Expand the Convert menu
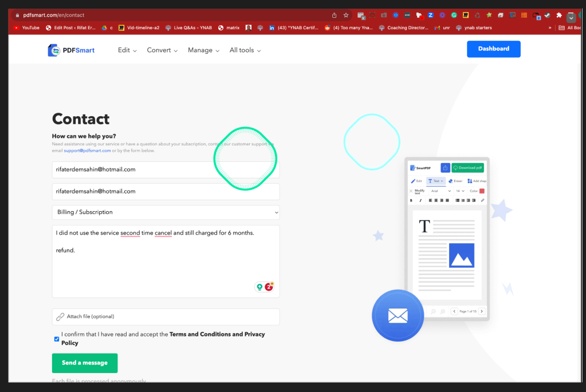 click(x=162, y=50)
